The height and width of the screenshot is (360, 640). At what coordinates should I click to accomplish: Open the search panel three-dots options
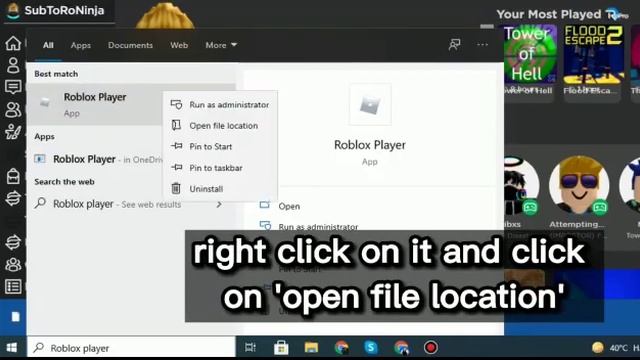coord(482,44)
